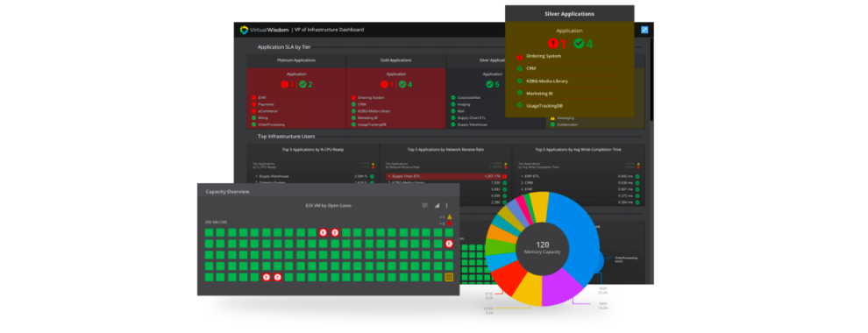
Task: Open Marketing BI in the Silver Applications popup
Action: [x=539, y=93]
